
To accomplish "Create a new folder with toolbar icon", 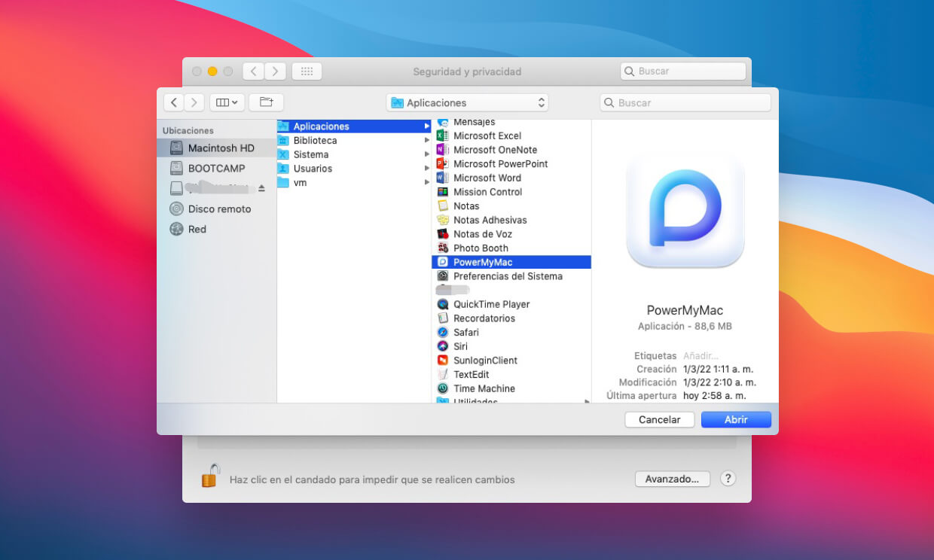I will (x=266, y=102).
